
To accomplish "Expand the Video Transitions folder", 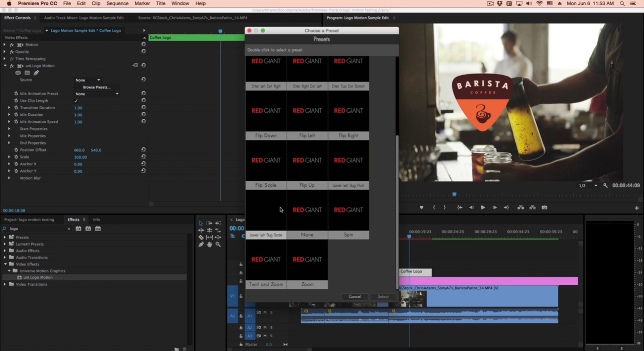I will [x=5, y=284].
